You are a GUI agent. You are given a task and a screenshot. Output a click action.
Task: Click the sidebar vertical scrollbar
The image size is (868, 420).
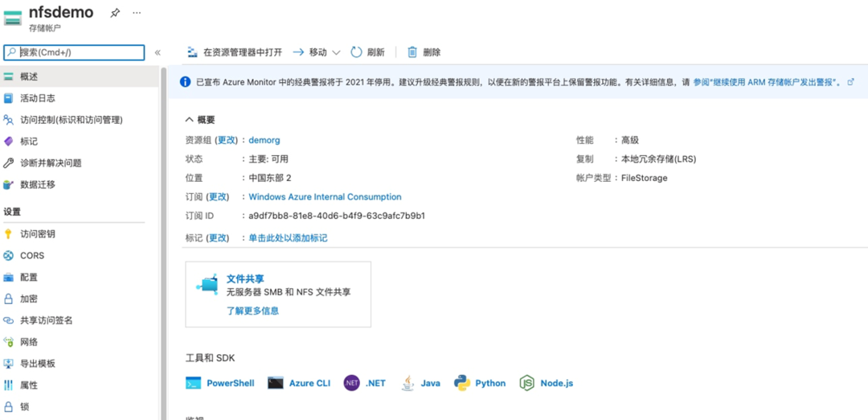163,244
